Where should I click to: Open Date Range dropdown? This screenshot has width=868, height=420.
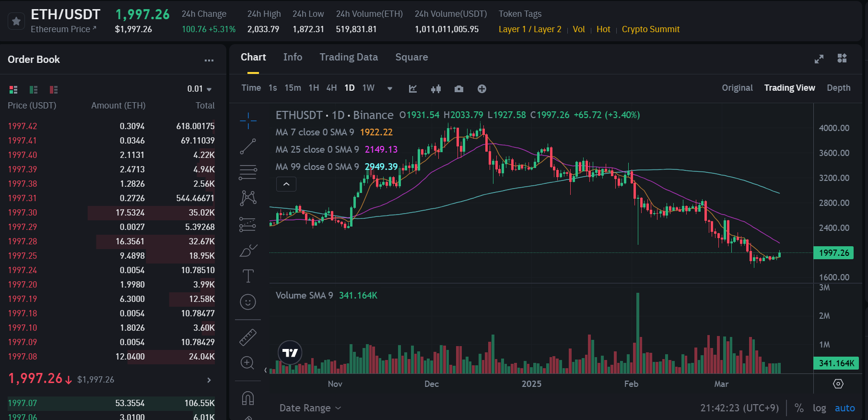pos(310,408)
